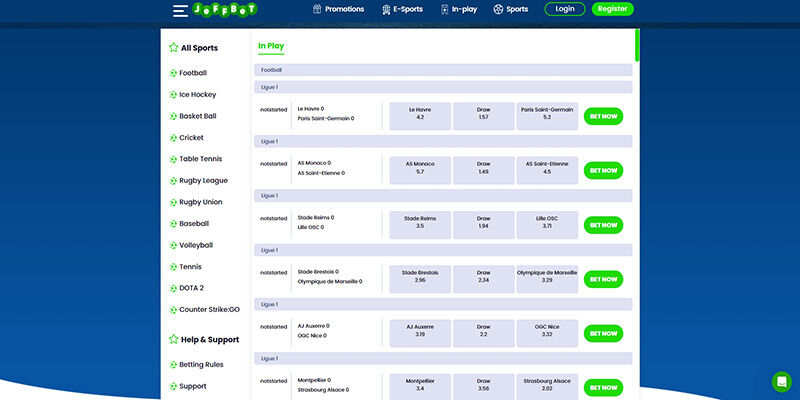Click the Register button
Screen dimensions: 800x400
[613, 9]
